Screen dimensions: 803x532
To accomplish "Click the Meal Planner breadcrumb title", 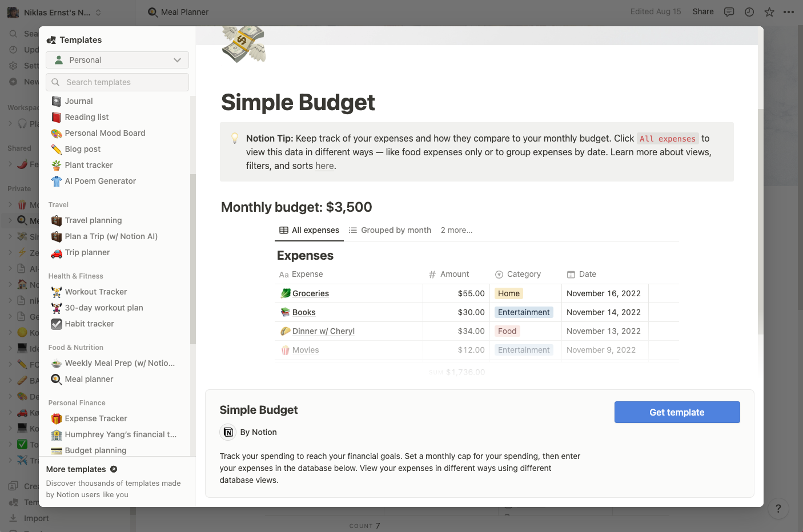I will click(x=178, y=12).
